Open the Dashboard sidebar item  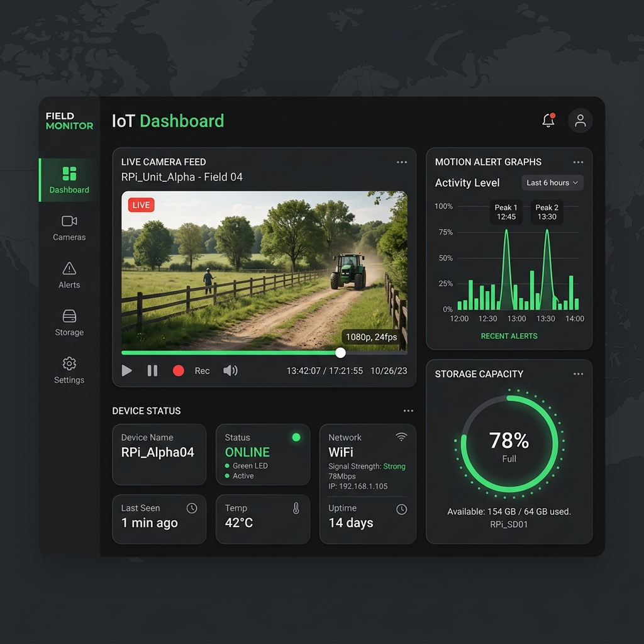point(69,180)
